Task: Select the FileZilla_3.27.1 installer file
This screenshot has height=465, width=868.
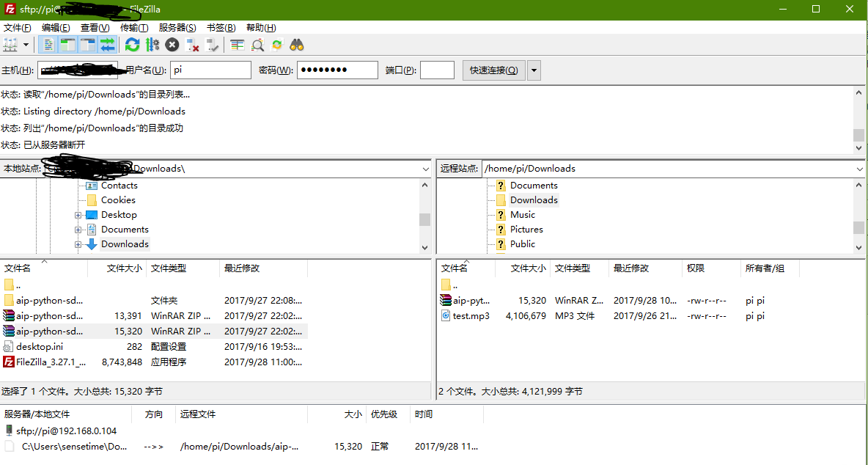Action: pyautogui.click(x=154, y=362)
